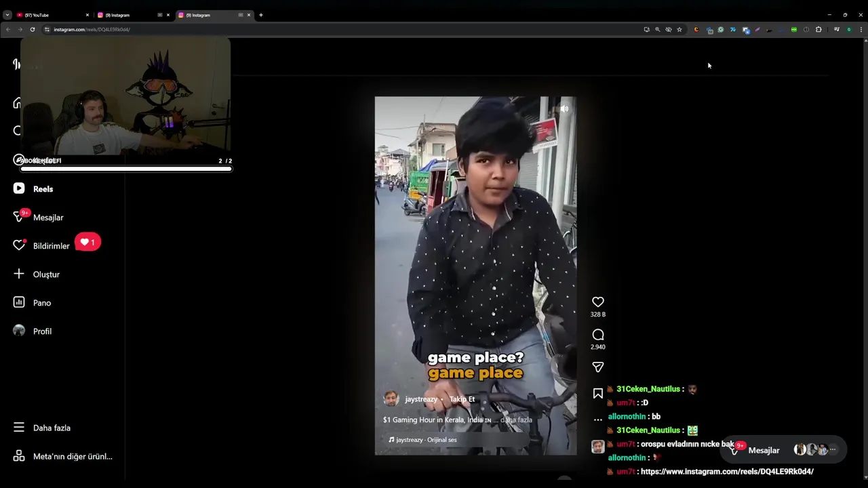
Task: Open Profil from the sidebar
Action: coord(32,331)
